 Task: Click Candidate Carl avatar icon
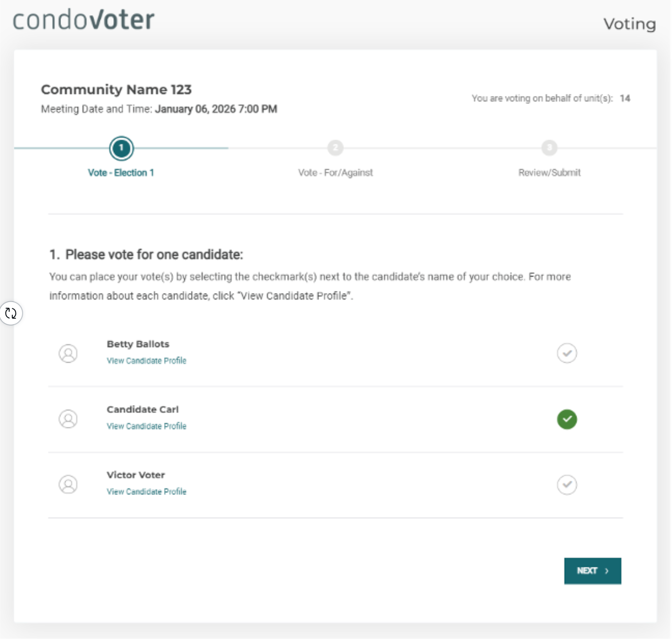click(x=68, y=419)
